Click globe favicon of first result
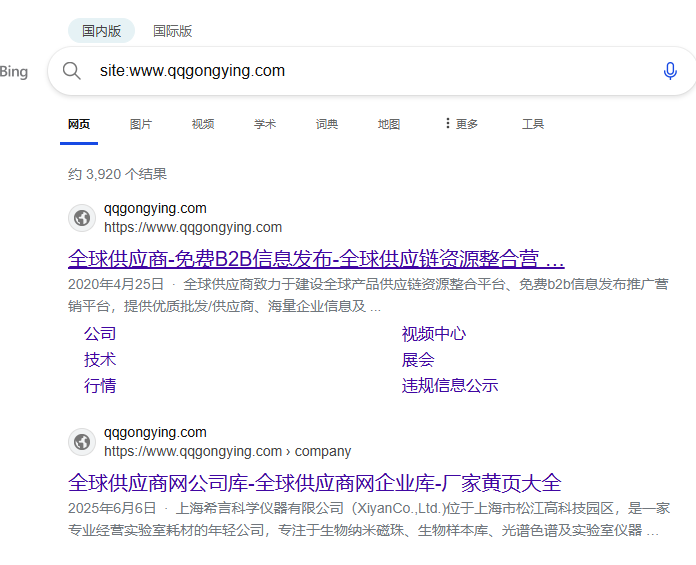Viewport: 696px width, 565px height. tap(82, 218)
